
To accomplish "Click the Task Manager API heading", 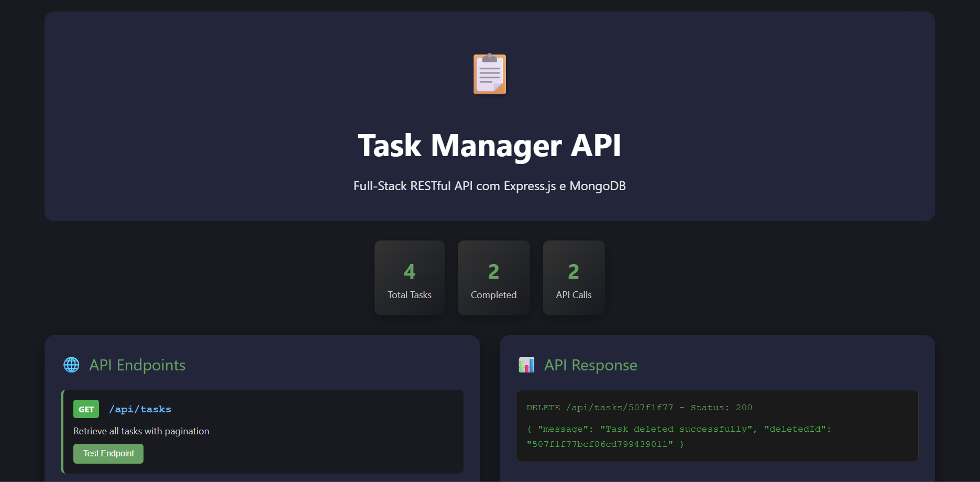I will click(x=490, y=146).
